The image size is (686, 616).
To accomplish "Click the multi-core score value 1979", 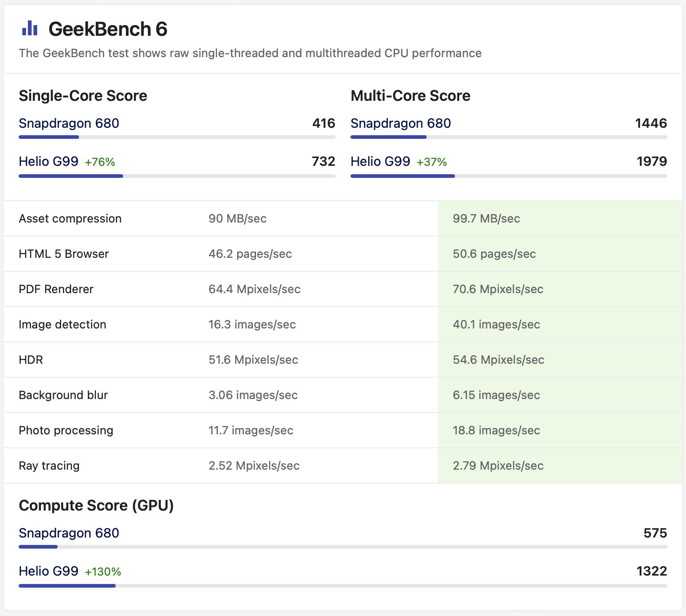I will point(652,161).
